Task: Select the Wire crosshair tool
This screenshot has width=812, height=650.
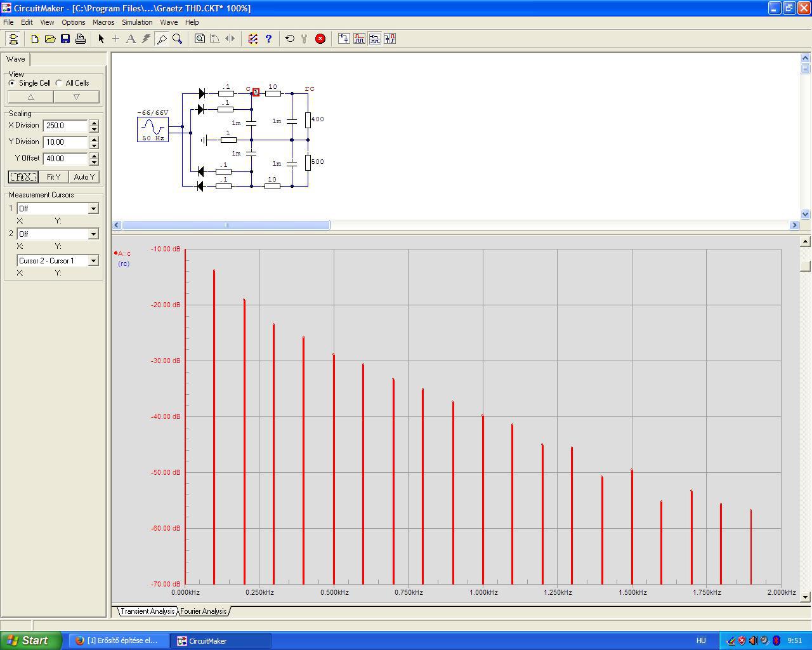Action: coord(115,39)
